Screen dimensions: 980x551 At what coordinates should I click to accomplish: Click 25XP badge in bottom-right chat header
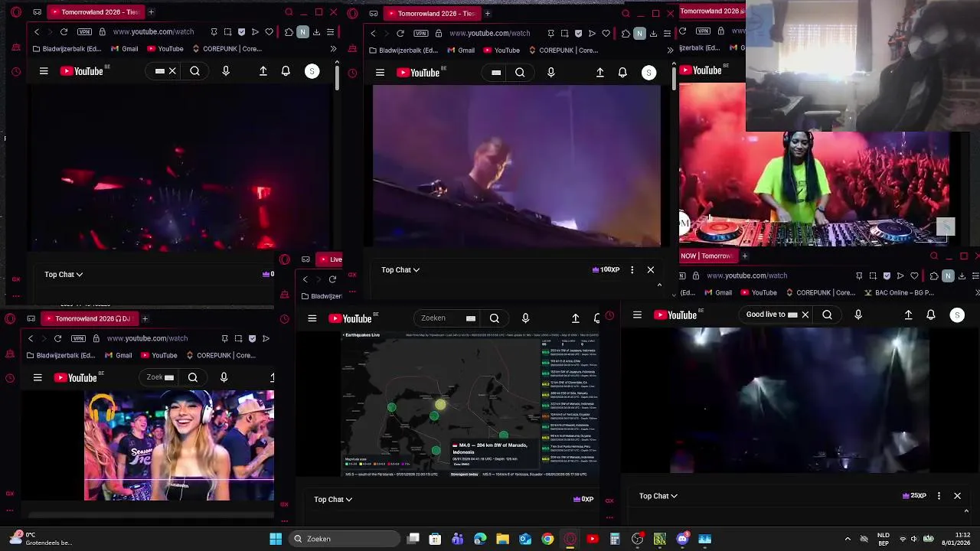[x=915, y=496]
